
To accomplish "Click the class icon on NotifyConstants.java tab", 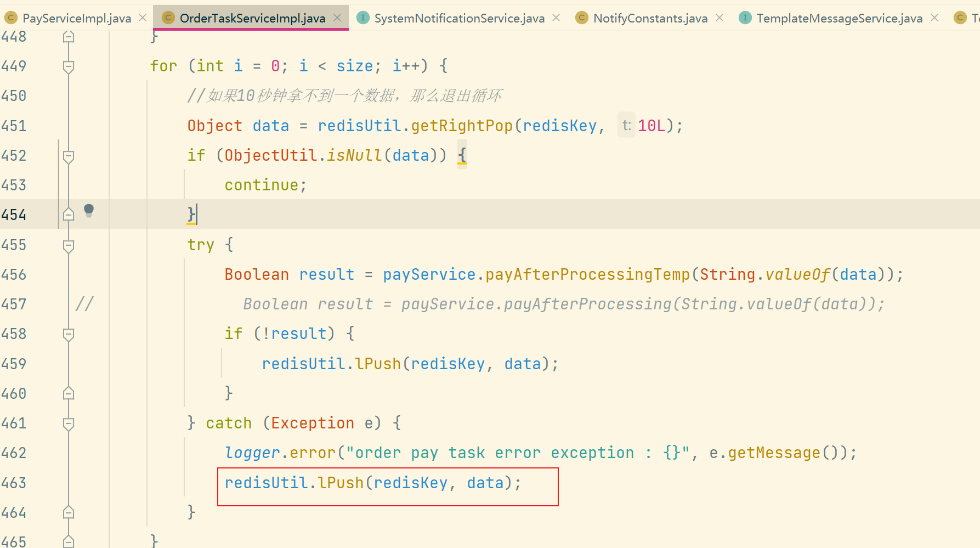I will (581, 18).
